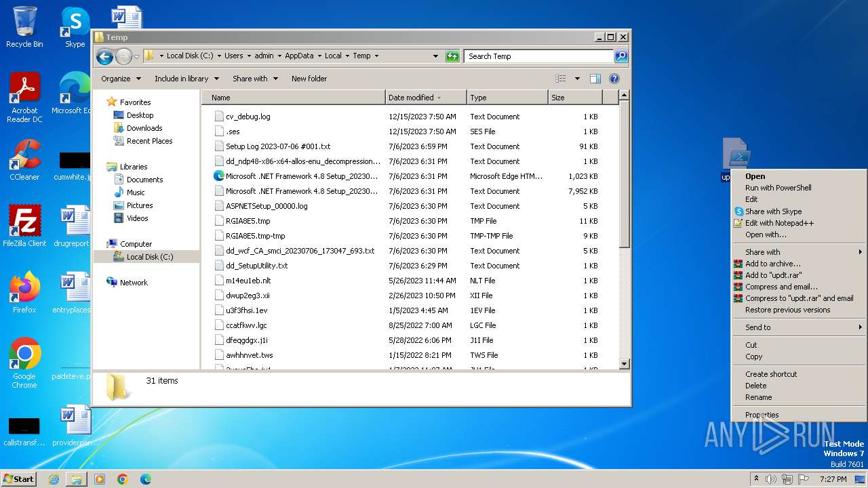The height and width of the screenshot is (488, 868).
Task: Click the Explorer Back navigation button
Action: [104, 56]
